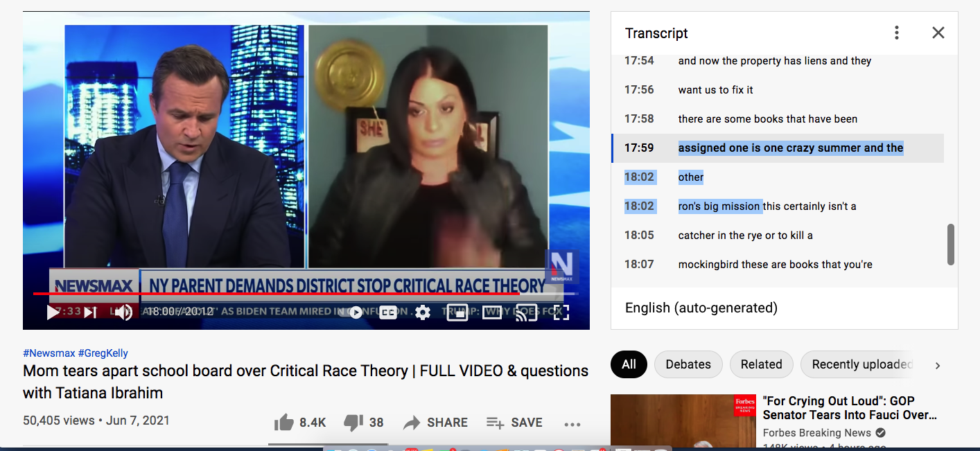Image resolution: width=980 pixels, height=451 pixels.
Task: Select the Debates filter chip
Action: point(688,364)
